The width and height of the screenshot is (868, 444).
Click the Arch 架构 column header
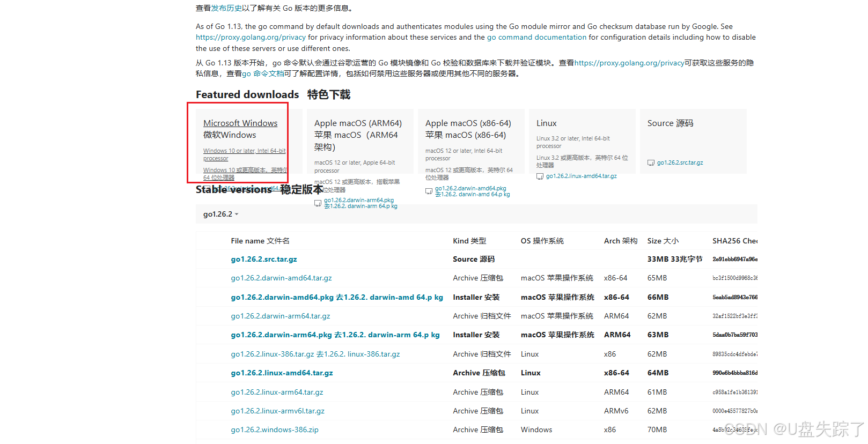(621, 241)
